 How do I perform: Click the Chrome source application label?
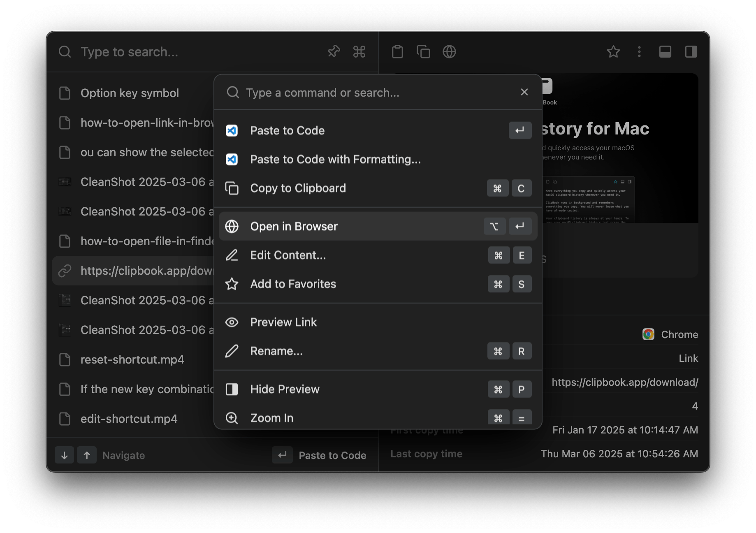[670, 334]
